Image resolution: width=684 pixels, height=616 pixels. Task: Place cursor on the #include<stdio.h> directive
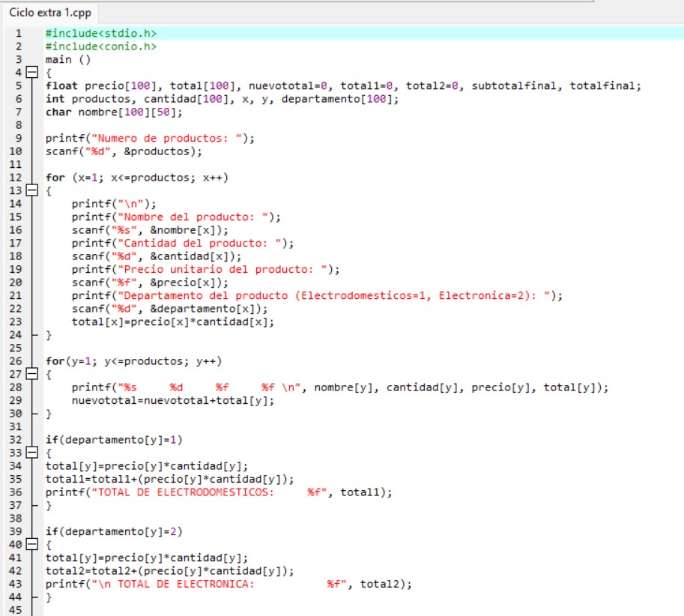pyautogui.click(x=100, y=34)
